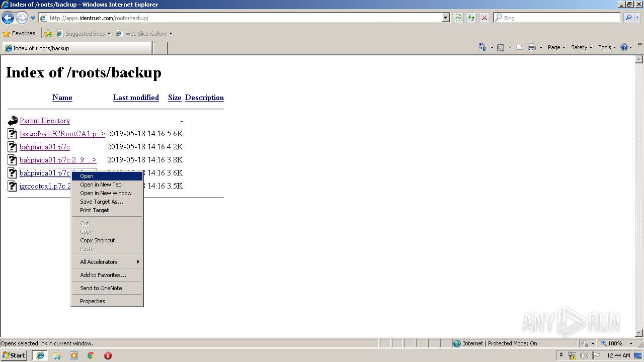Screen dimensions: 644x362
Task: Sort listing by Size column
Action: point(175,98)
